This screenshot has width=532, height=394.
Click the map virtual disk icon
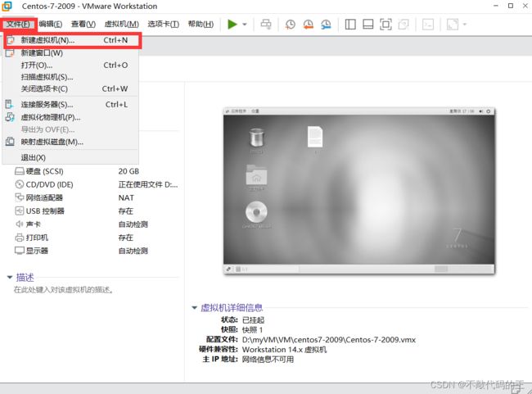click(10, 142)
